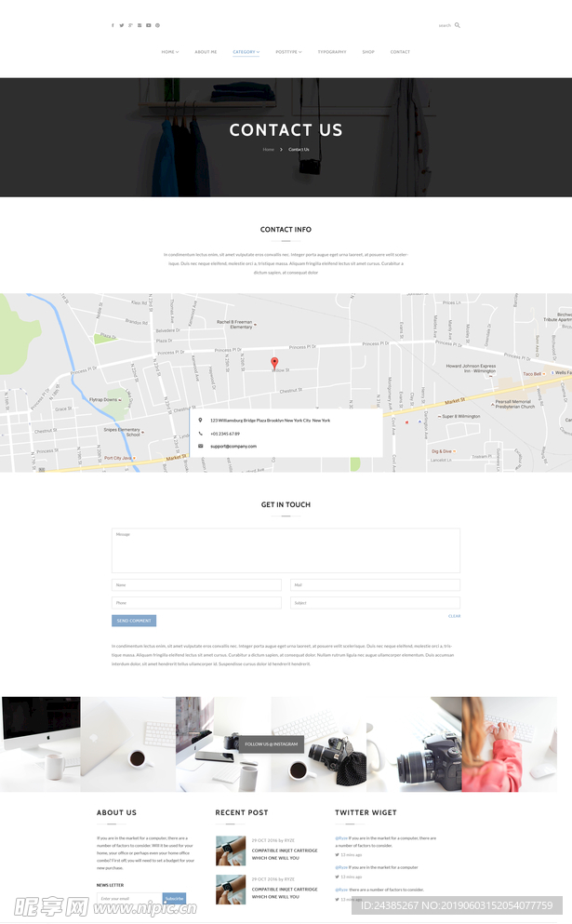The image size is (572, 924).
Task: Open the Typography menu item
Action: (x=331, y=52)
